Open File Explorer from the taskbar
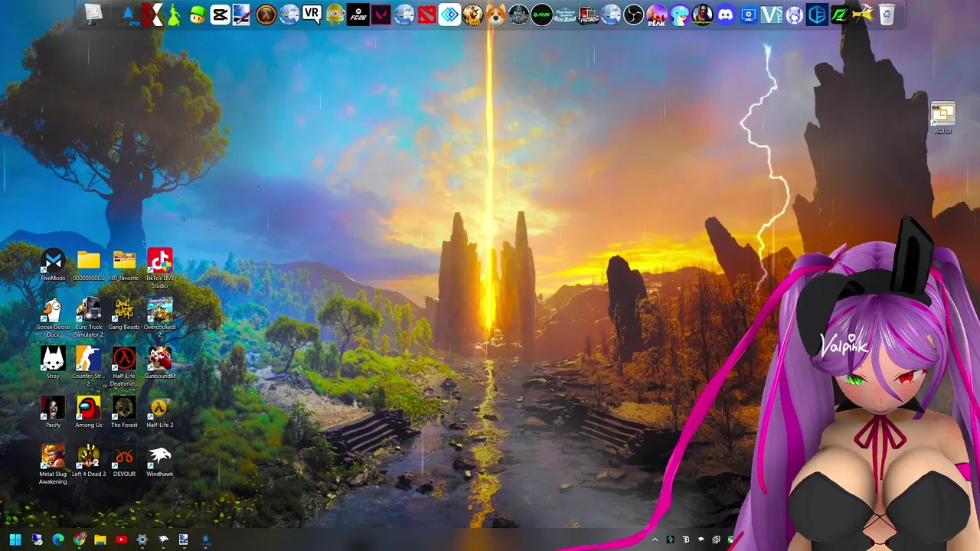 click(x=100, y=540)
